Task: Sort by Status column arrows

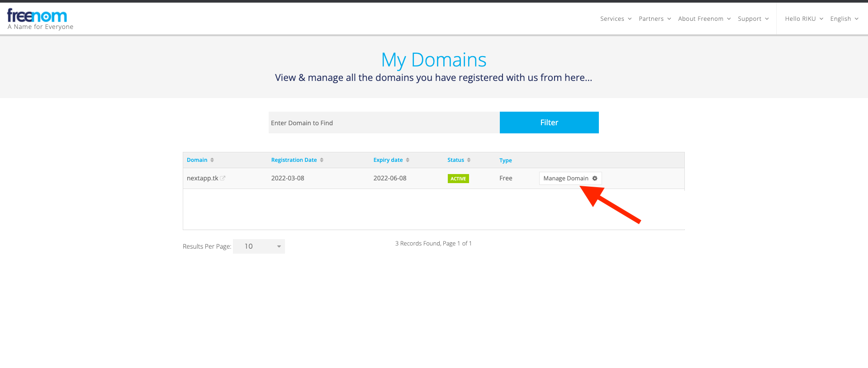Action: 469,160
